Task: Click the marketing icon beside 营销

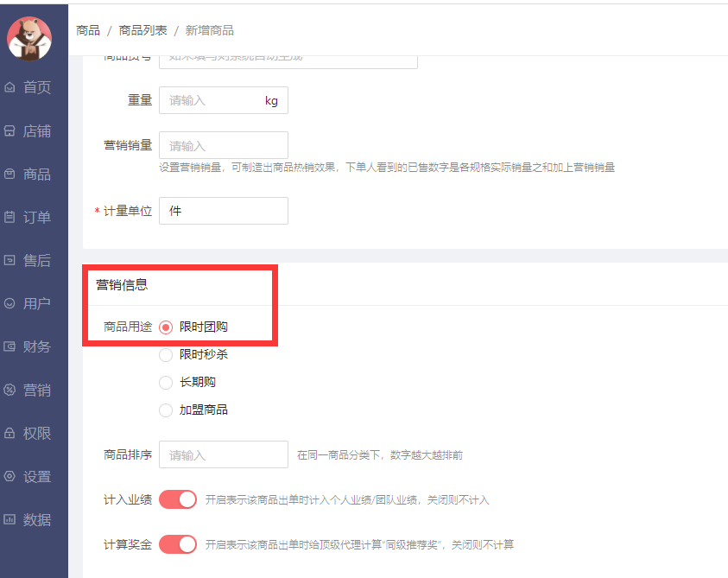Action: [x=10, y=390]
